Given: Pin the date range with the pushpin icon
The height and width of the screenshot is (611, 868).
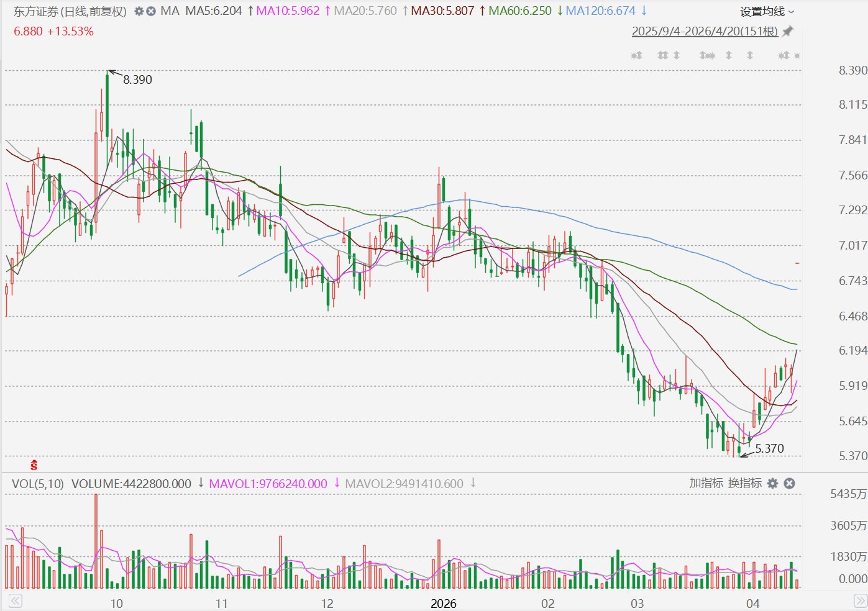Looking at the screenshot, I should (x=788, y=31).
